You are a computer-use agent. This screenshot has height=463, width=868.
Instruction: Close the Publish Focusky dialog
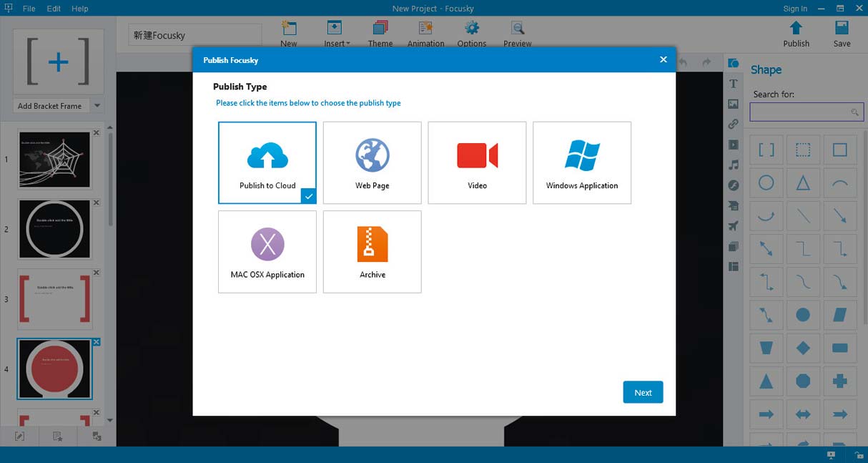pos(664,59)
